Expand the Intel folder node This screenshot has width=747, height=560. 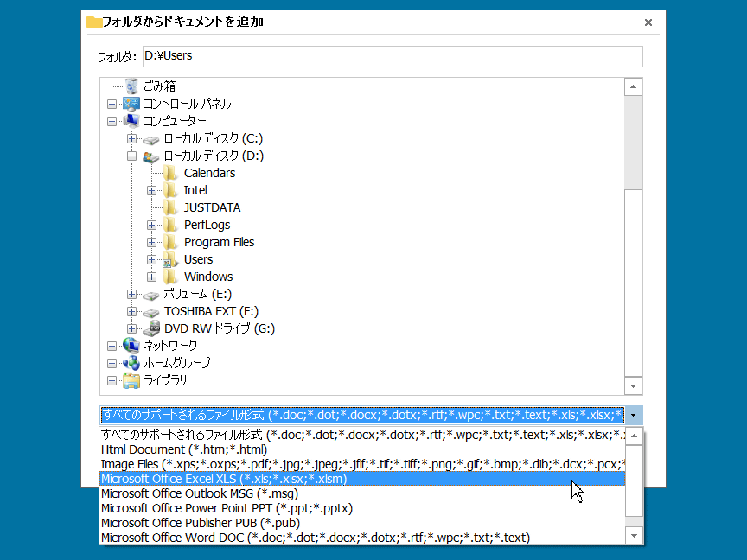tap(152, 190)
